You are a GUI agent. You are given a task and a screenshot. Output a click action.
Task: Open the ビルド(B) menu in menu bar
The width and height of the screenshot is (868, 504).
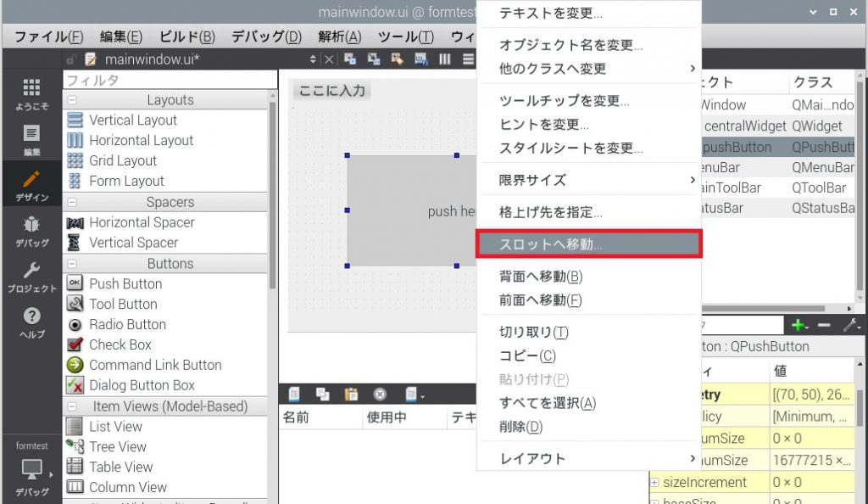pos(186,36)
